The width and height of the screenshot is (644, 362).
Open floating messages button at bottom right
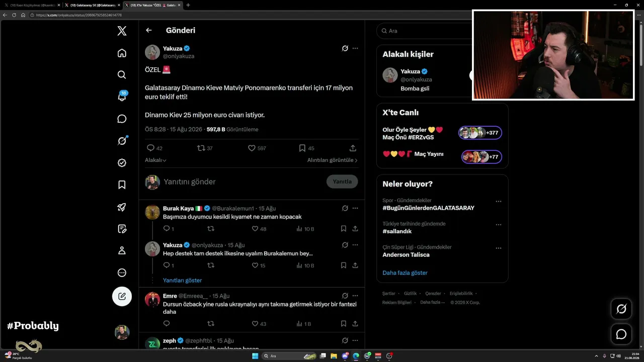621,334
